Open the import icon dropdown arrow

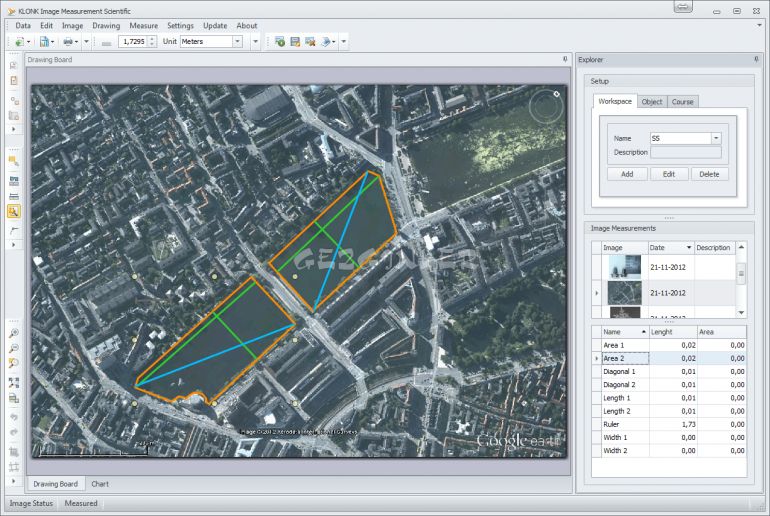point(28,42)
